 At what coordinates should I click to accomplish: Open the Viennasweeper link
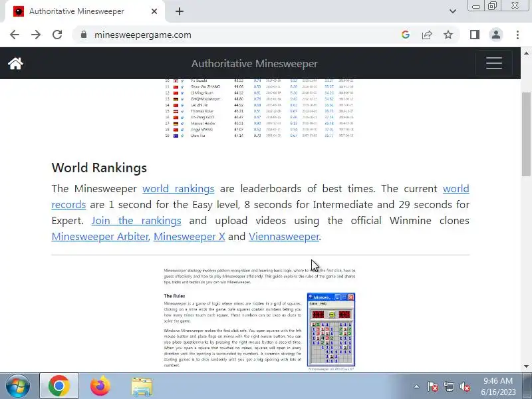[284, 237]
